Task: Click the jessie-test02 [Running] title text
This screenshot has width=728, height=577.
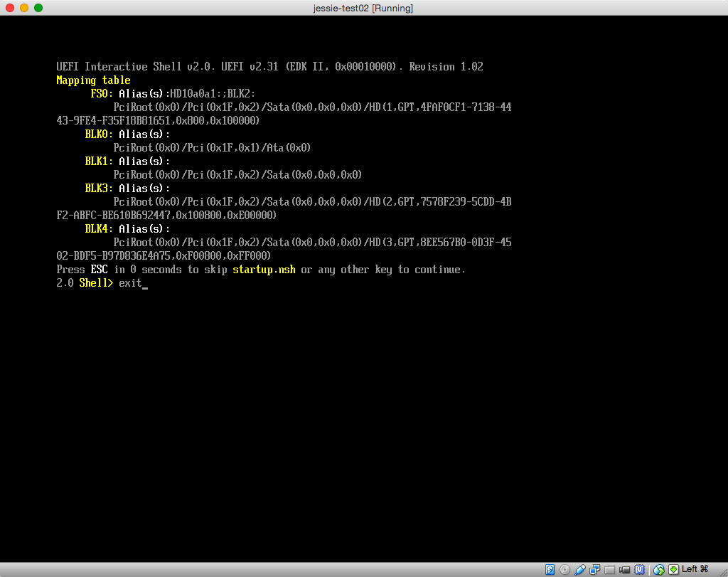Action: coord(363,8)
